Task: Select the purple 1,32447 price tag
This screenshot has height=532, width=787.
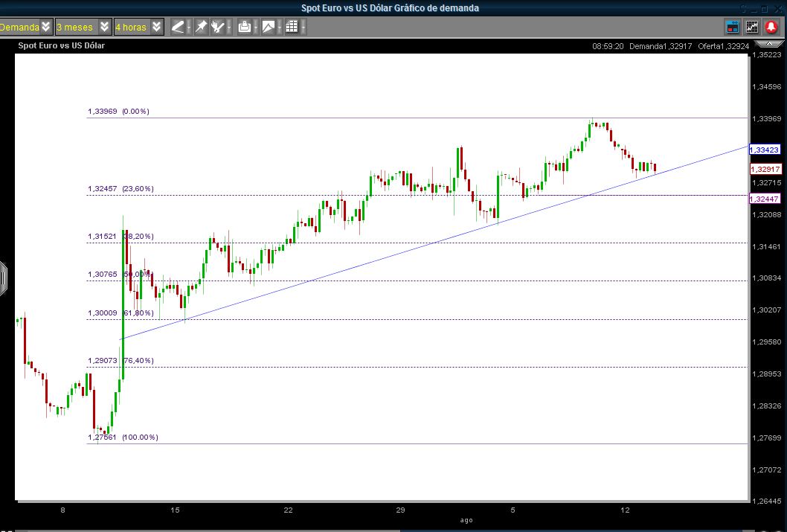Action: [764, 199]
